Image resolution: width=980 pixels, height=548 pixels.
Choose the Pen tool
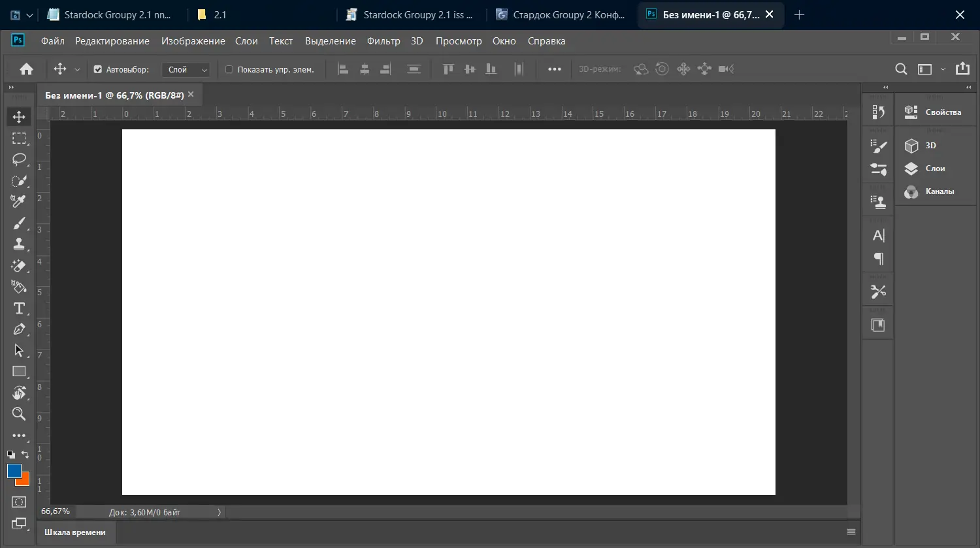19,329
